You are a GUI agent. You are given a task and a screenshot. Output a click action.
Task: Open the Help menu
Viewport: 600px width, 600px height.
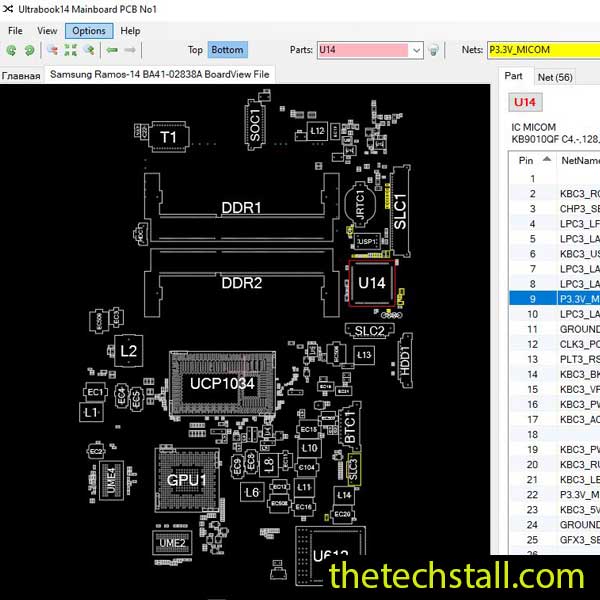[x=130, y=31]
